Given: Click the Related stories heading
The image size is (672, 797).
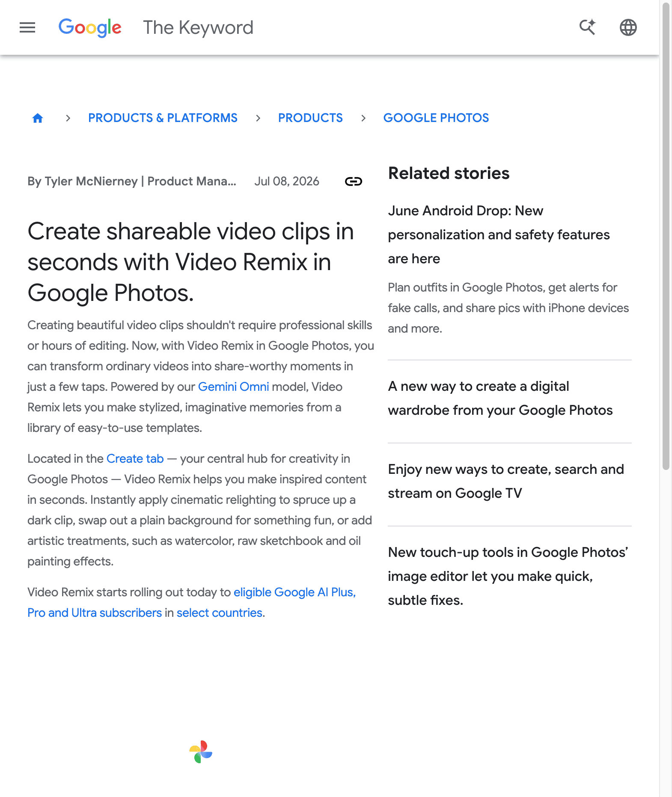Looking at the screenshot, I should point(449,173).
